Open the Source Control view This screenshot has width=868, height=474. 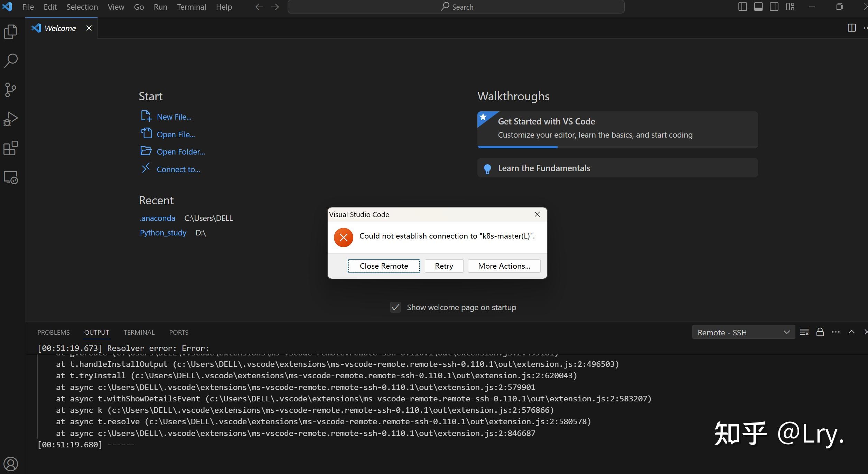click(x=11, y=90)
